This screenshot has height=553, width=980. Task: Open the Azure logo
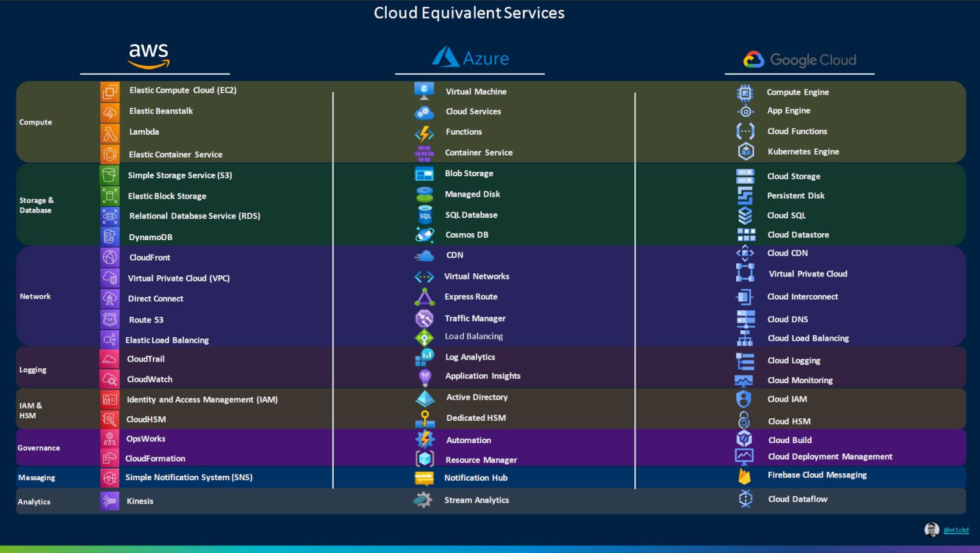pos(470,57)
